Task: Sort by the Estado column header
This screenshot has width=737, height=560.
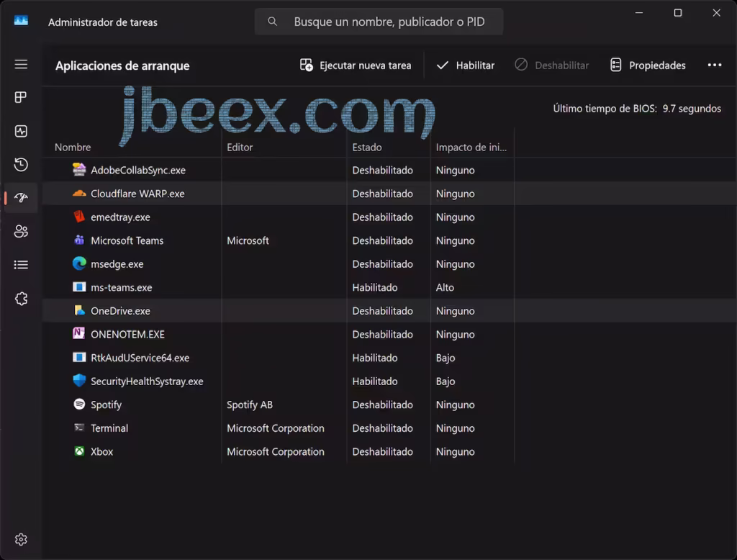Action: [x=367, y=147]
